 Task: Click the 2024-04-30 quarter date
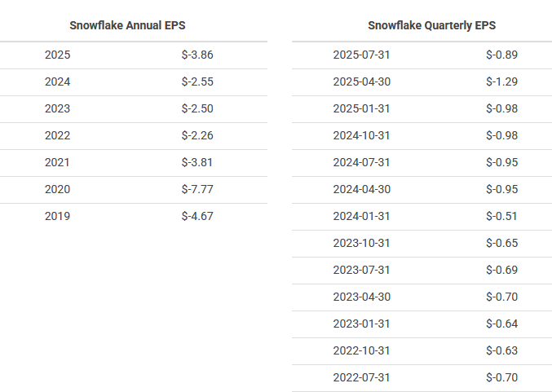[362, 190]
